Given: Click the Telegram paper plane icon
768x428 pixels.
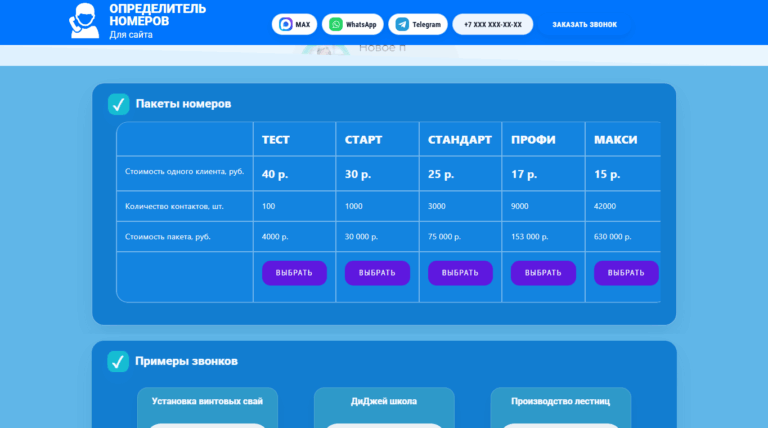Looking at the screenshot, I should [402, 24].
